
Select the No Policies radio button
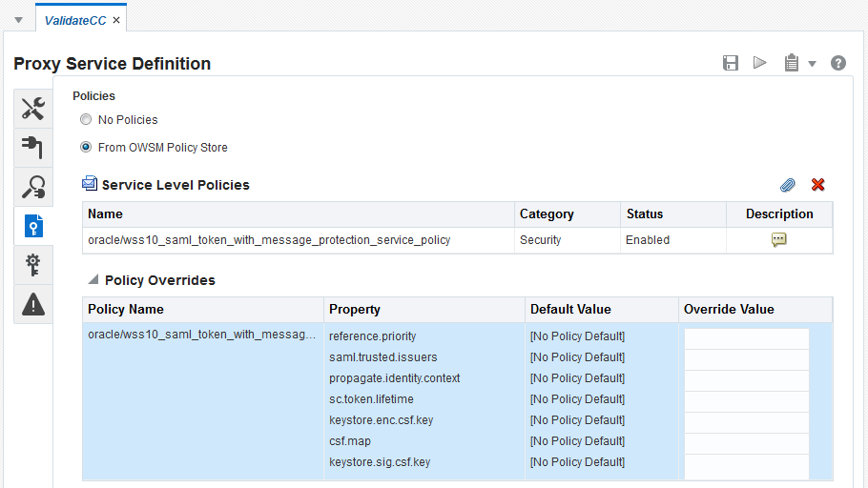[86, 119]
